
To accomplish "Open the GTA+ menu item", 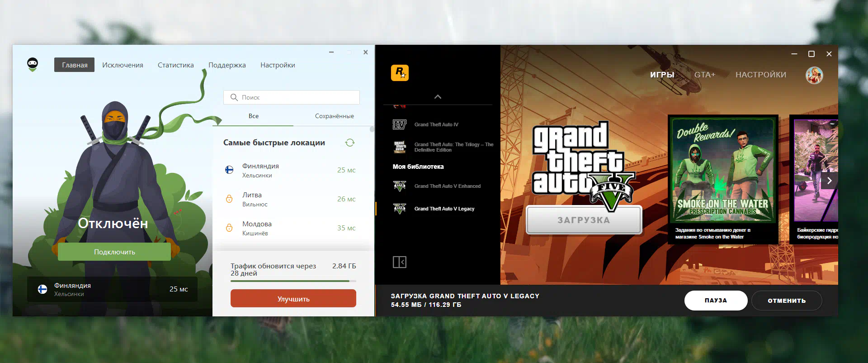I will (705, 75).
